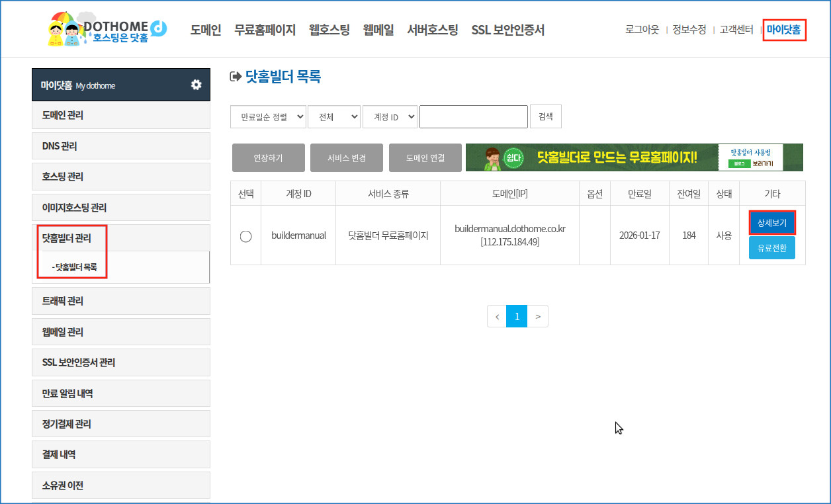Click the 계정 ID column header
This screenshot has width=831, height=504.
pos(298,194)
